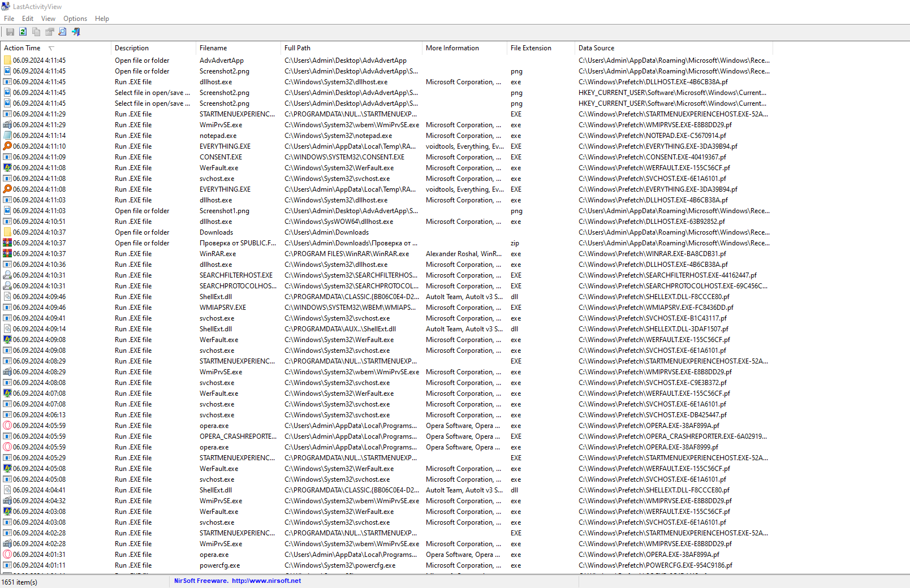
Task: Select the notepad.exe filename cell
Action: point(218,136)
